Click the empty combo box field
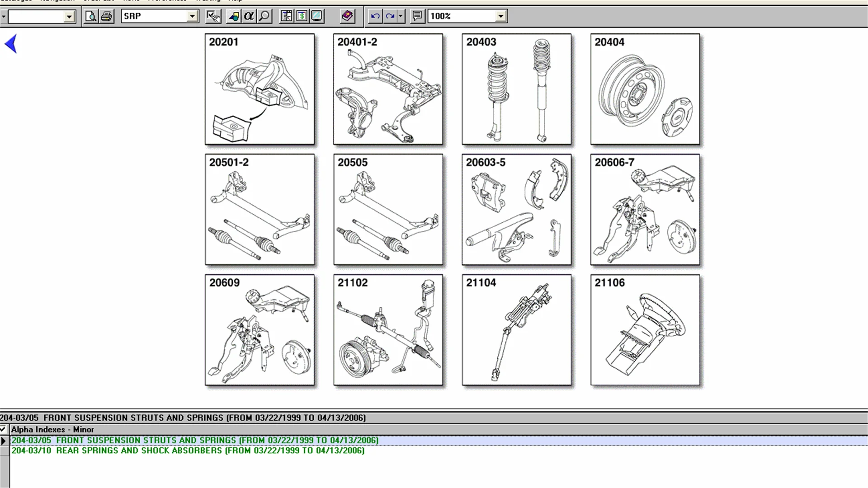Viewport: 868px width, 488px height. tap(36, 17)
